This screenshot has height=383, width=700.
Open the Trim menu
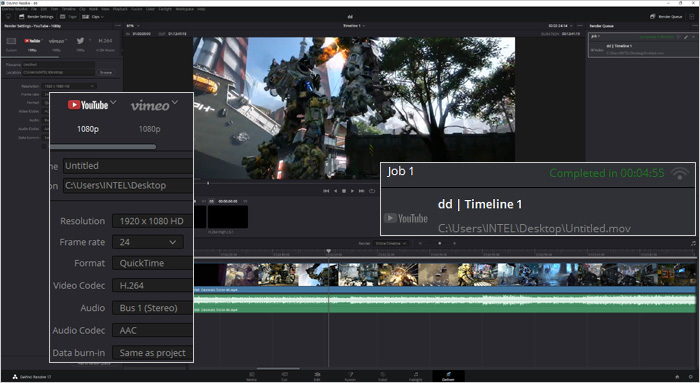(x=54, y=9)
